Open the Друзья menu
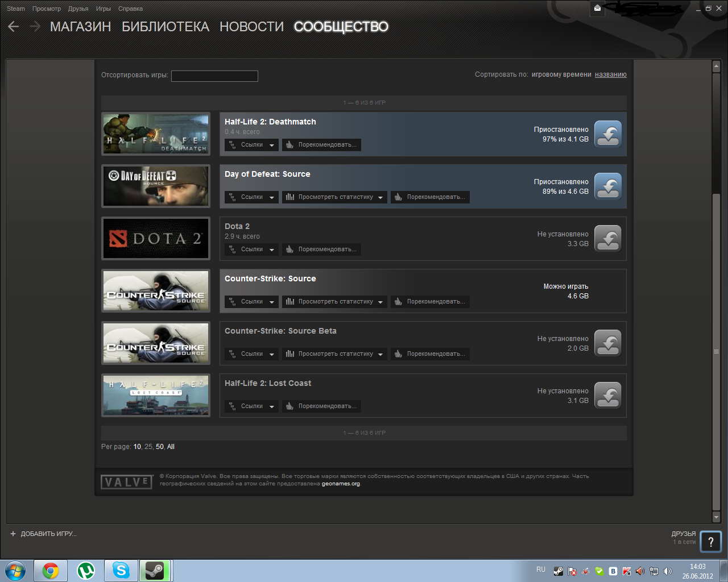The height and width of the screenshot is (582, 728). point(78,9)
